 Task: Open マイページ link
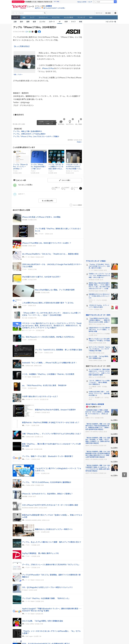click(99, 13)
